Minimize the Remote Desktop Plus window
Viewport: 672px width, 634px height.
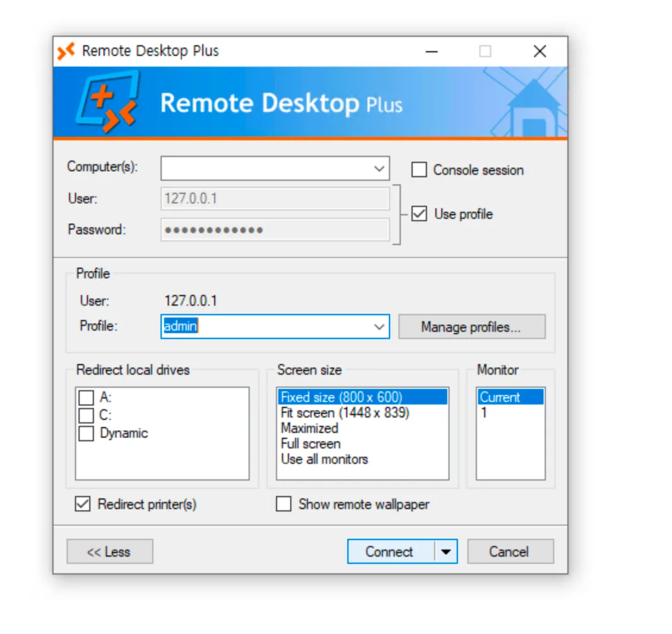click(x=432, y=51)
